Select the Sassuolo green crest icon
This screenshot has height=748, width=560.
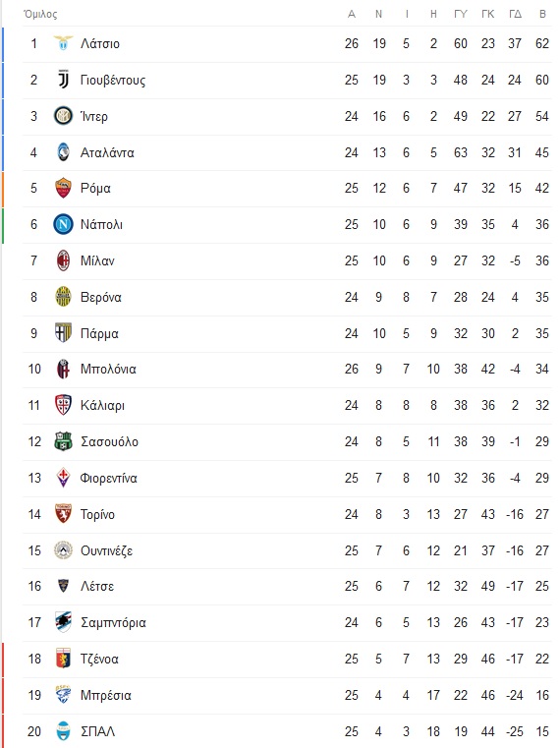point(63,441)
